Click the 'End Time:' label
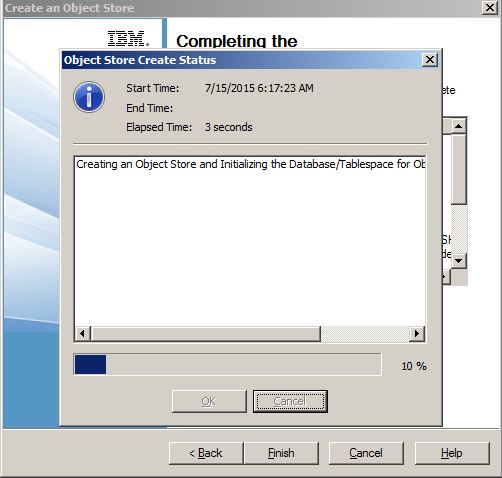Viewport: 502px width, 478px height. [x=149, y=108]
